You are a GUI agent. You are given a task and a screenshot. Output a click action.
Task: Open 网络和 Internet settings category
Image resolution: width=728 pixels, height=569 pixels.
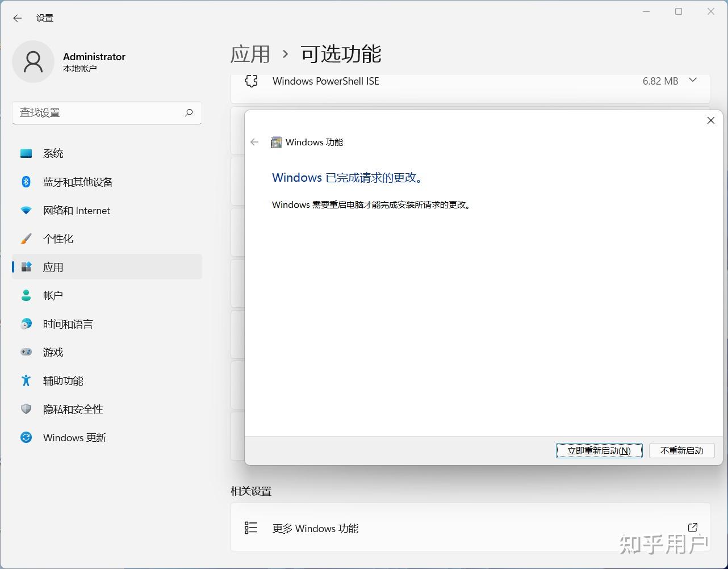click(x=107, y=210)
